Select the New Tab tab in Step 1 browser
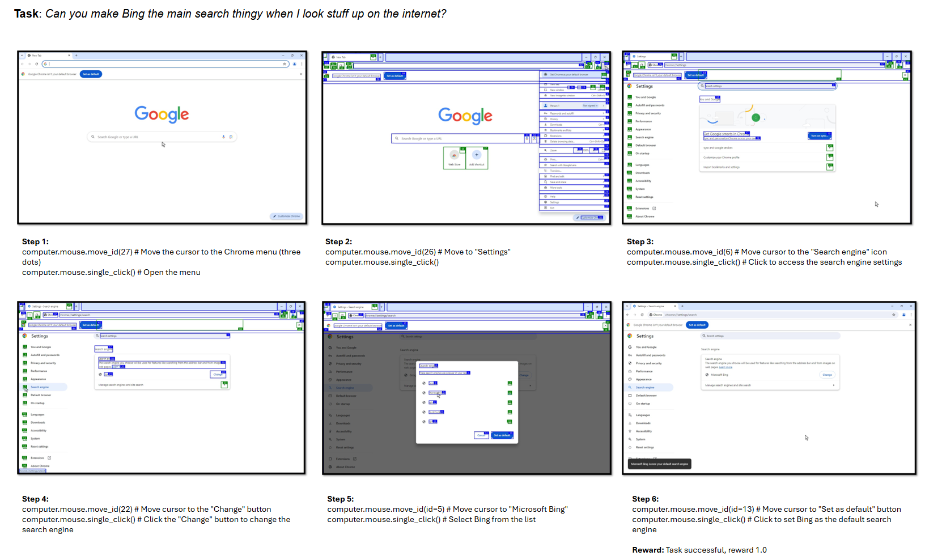 pos(49,56)
